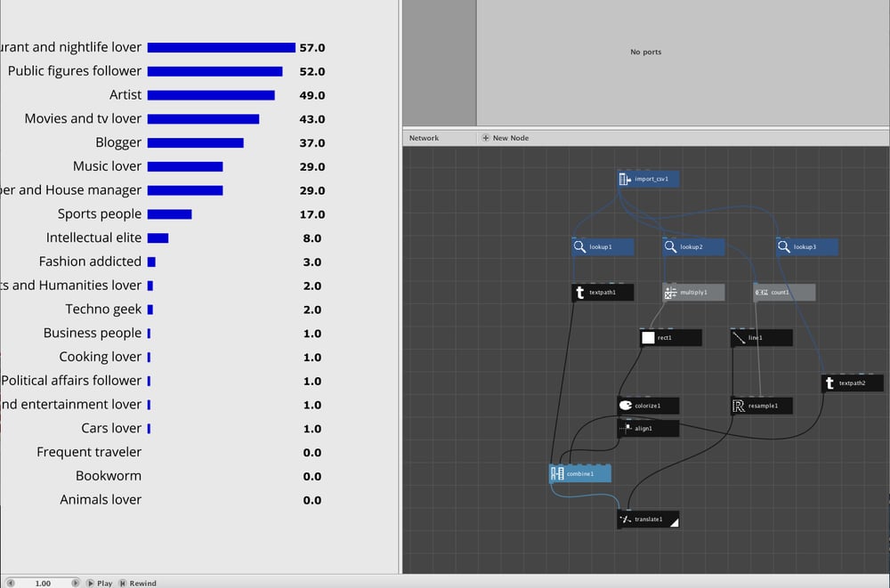Screen dimensions: 890x588
Task: Click the 'Movies and tv lover' label
Action: coord(83,118)
